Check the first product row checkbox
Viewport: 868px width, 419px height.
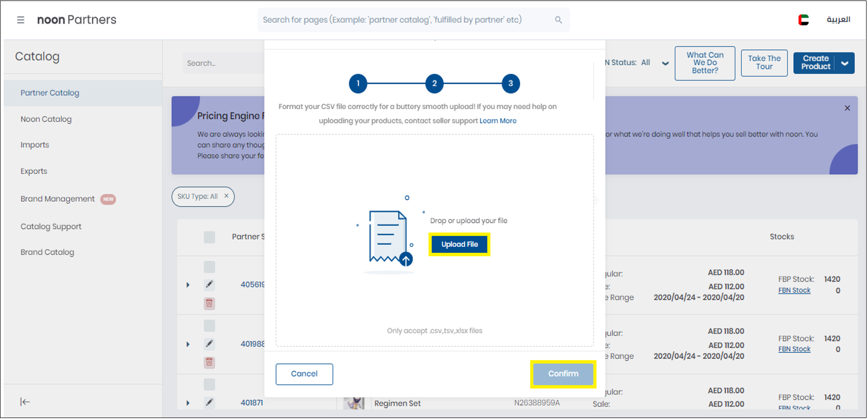click(209, 267)
